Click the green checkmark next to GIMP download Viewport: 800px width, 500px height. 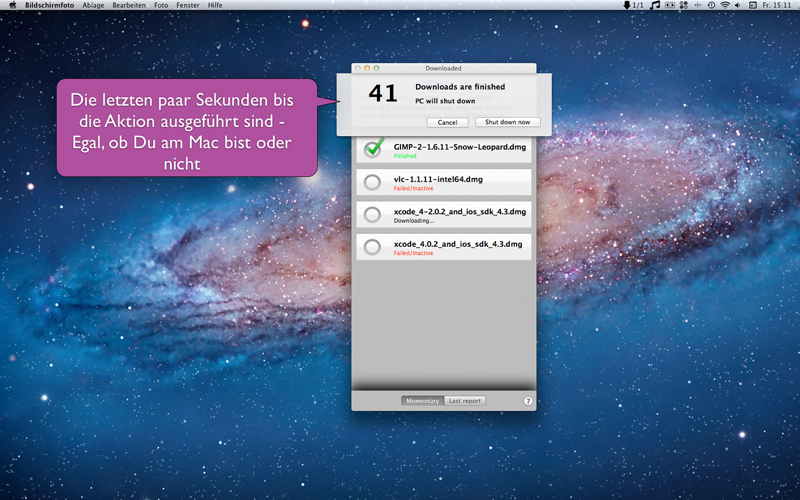tap(373, 148)
